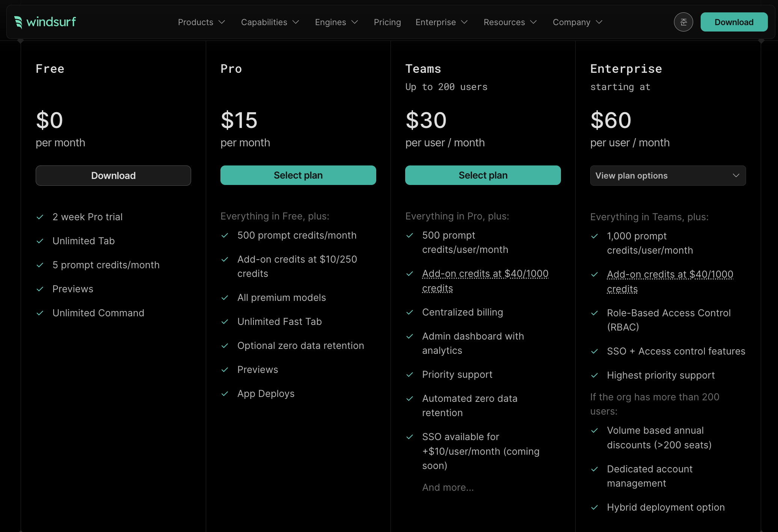Click checkmark icon beside Centralized billing

pos(410,313)
